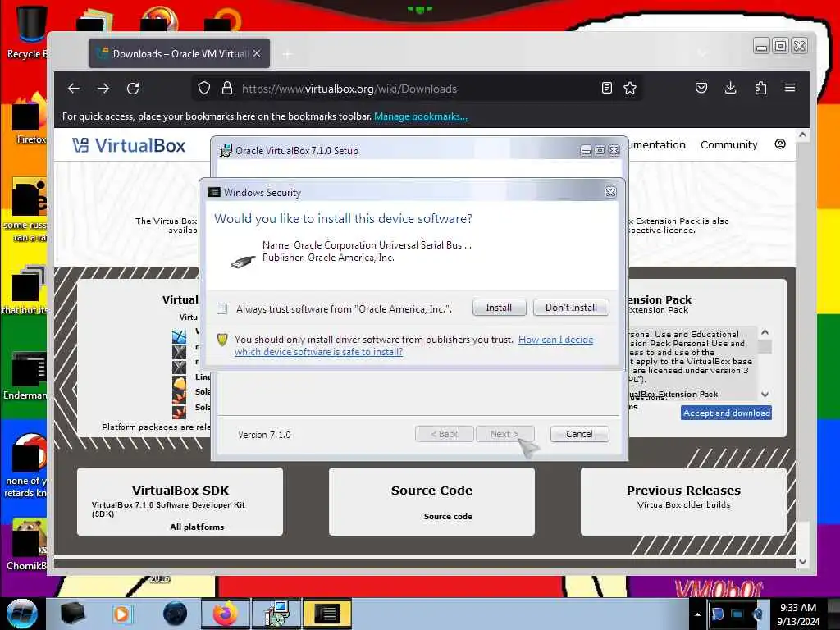The height and width of the screenshot is (630, 840).
Task: Click the taskbar clock
Action: [797, 614]
